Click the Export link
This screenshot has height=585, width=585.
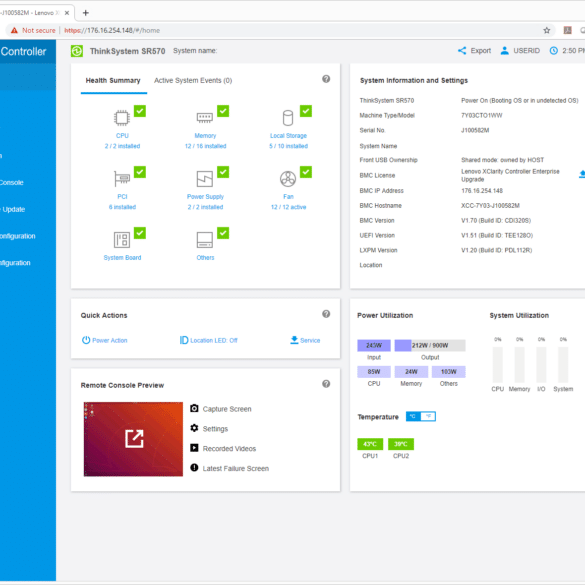481,51
